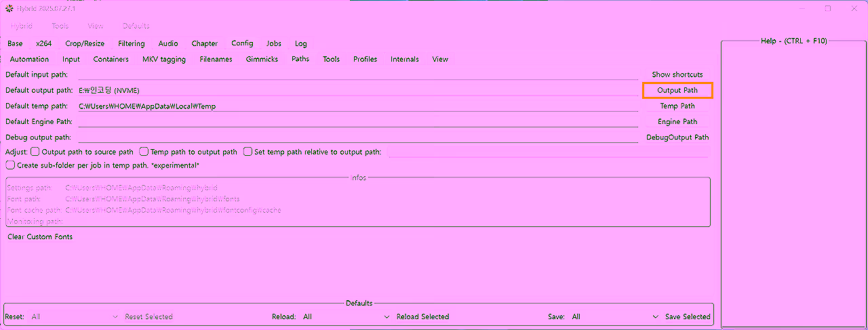Click the Hybrid app icon in title bar
The height and width of the screenshot is (330, 868).
9,8
